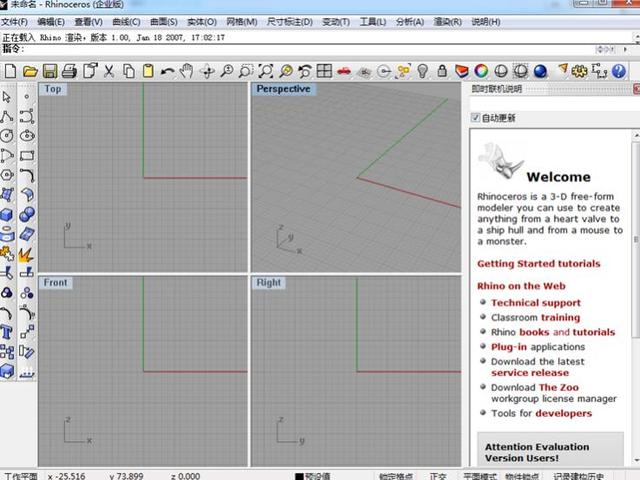Toggle 物件锁点 object snap in status bar

click(x=522, y=476)
